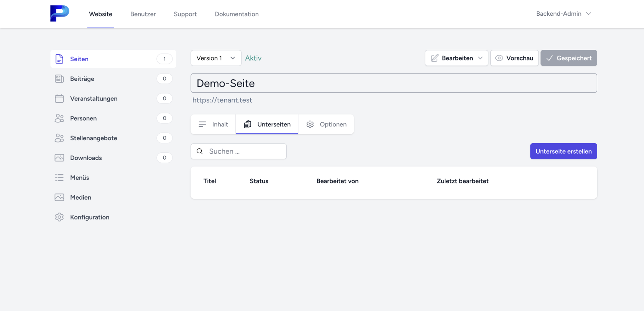Click the Seiten page icon in sidebar
The width and height of the screenshot is (644, 311).
pyautogui.click(x=59, y=59)
